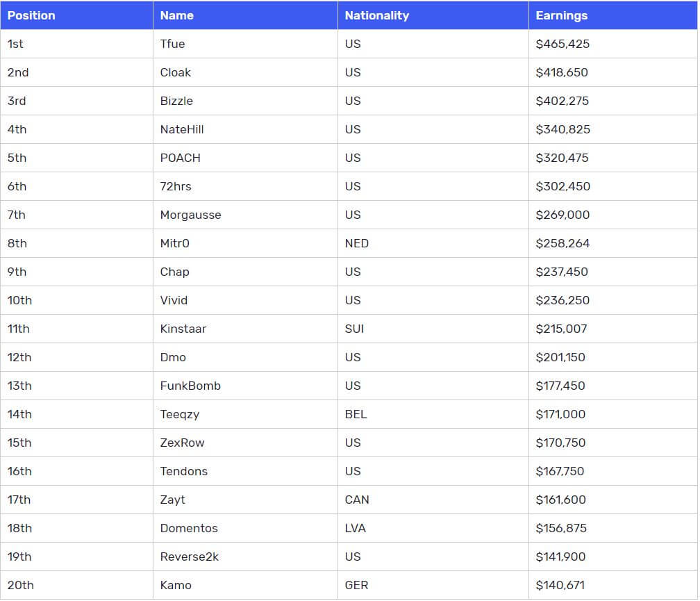The width and height of the screenshot is (700, 601).
Task: Click the Position column header
Action: coord(31,15)
